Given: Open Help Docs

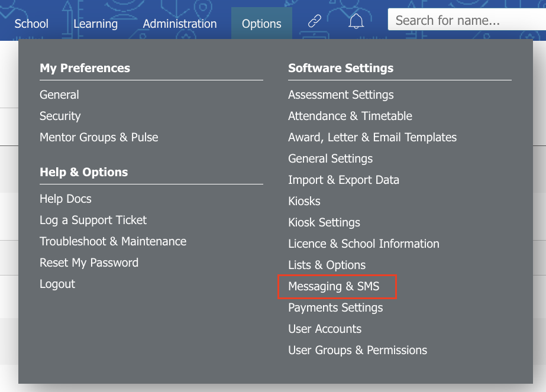Looking at the screenshot, I should (x=66, y=199).
